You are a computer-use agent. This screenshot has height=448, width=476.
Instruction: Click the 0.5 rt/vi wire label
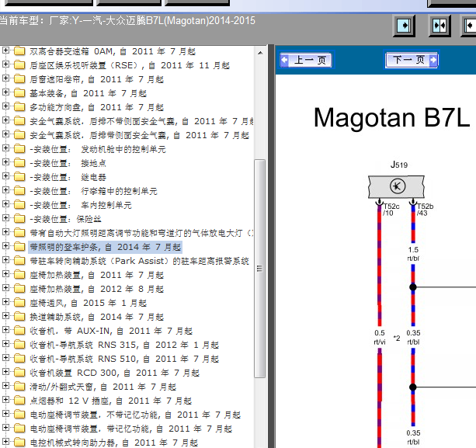coord(380,337)
